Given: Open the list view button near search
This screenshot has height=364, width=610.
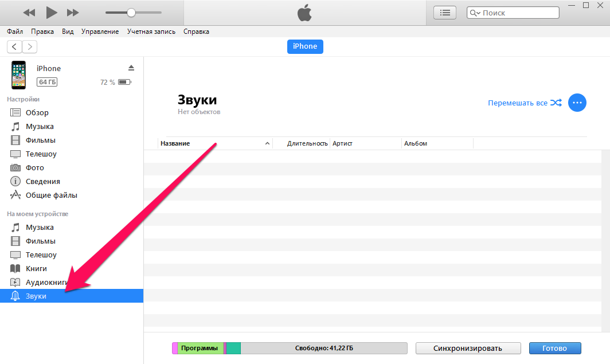Looking at the screenshot, I should tap(445, 13).
